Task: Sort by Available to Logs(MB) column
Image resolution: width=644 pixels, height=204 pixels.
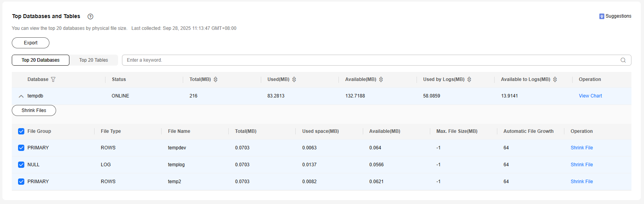Action: click(x=555, y=79)
